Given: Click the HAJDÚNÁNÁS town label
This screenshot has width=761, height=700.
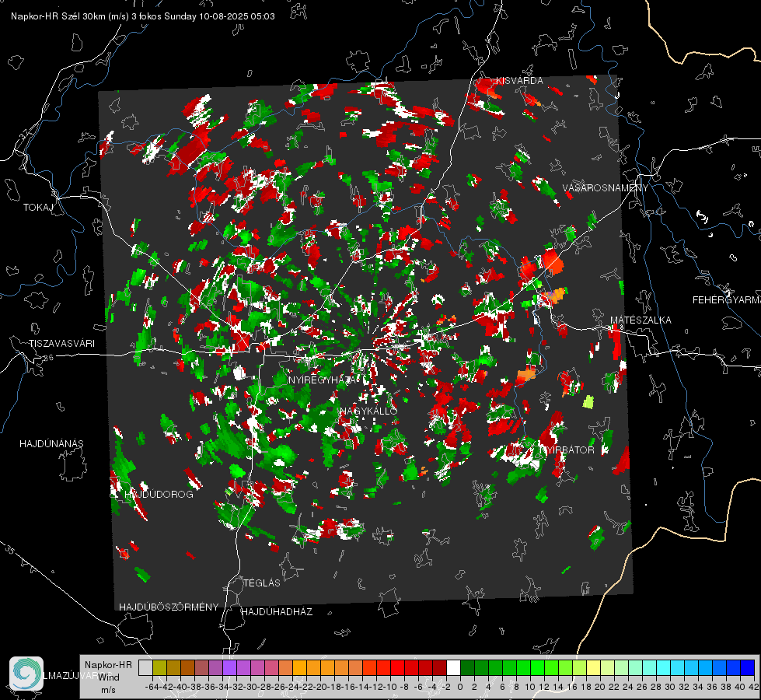Looking at the screenshot, I should (x=51, y=444).
